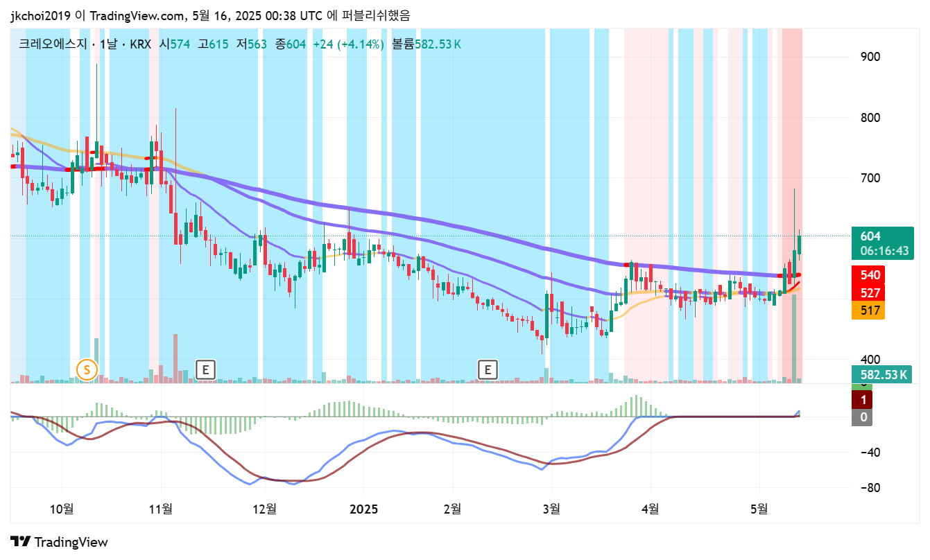The height and width of the screenshot is (560, 930).
Task: Click the 00:38 UTC publish time text
Action: pyautogui.click(x=295, y=15)
